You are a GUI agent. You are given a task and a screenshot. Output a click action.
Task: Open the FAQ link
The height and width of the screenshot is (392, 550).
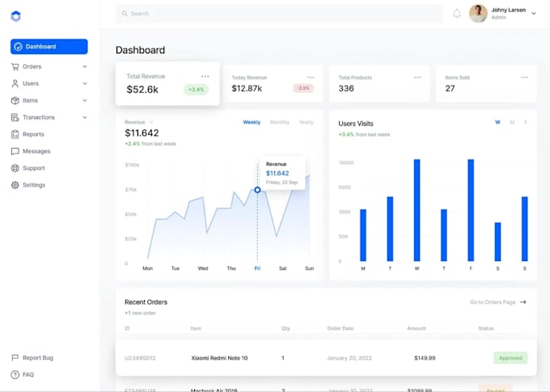point(28,374)
